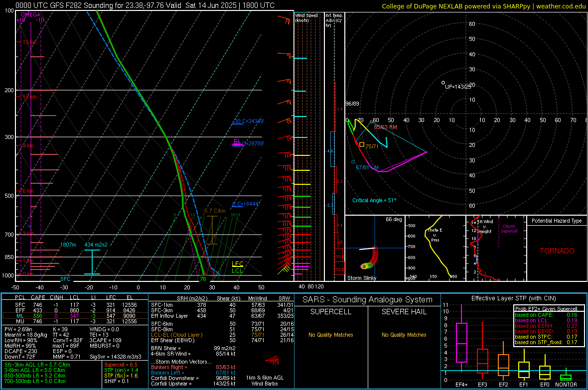Click the red TORNADO hazard text
The image size is (588, 390).
[x=557, y=251]
